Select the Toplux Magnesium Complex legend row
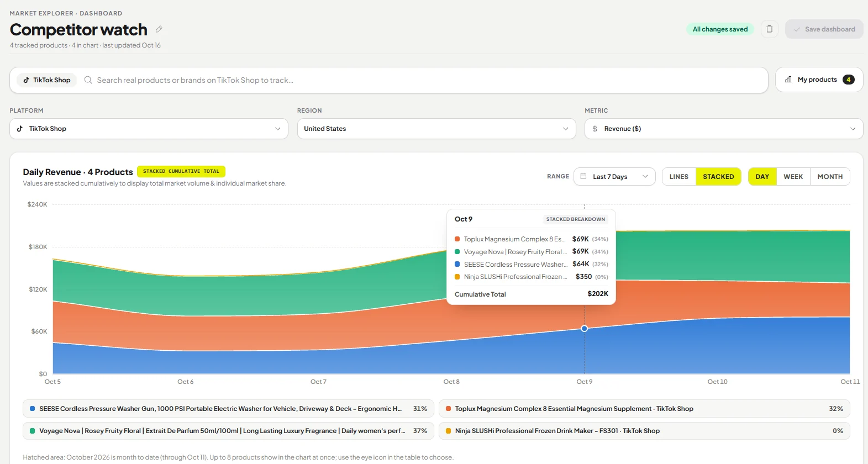 (644, 409)
